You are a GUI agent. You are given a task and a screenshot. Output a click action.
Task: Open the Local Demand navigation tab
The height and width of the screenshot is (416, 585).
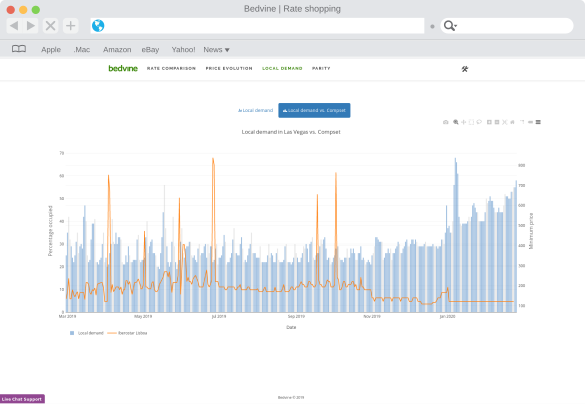click(x=282, y=68)
